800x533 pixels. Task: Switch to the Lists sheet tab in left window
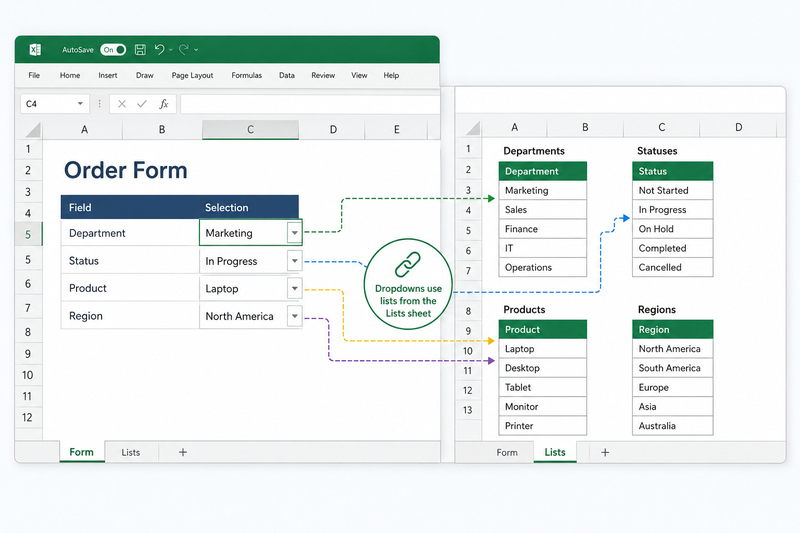pyautogui.click(x=131, y=452)
